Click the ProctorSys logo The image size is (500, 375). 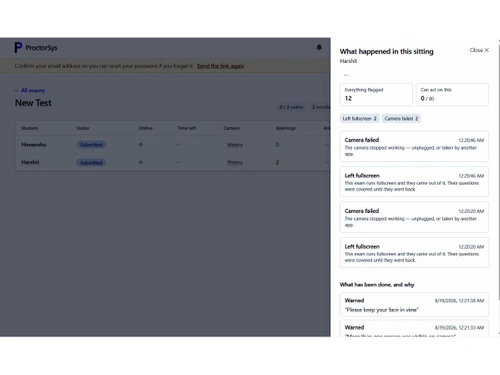36,48
